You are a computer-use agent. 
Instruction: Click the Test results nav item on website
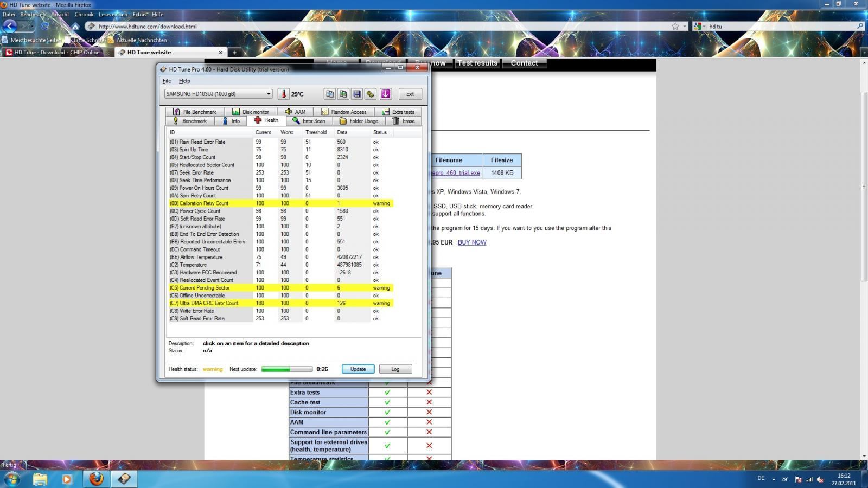[477, 63]
